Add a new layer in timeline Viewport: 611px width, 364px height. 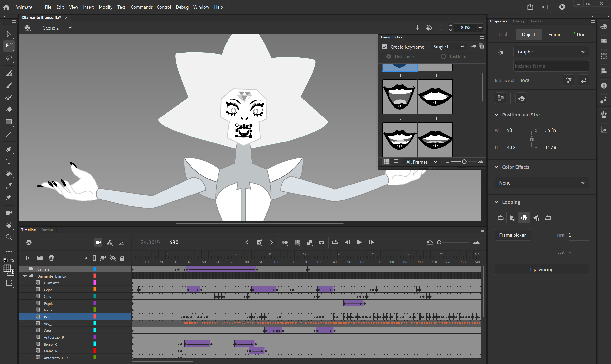coord(28,258)
